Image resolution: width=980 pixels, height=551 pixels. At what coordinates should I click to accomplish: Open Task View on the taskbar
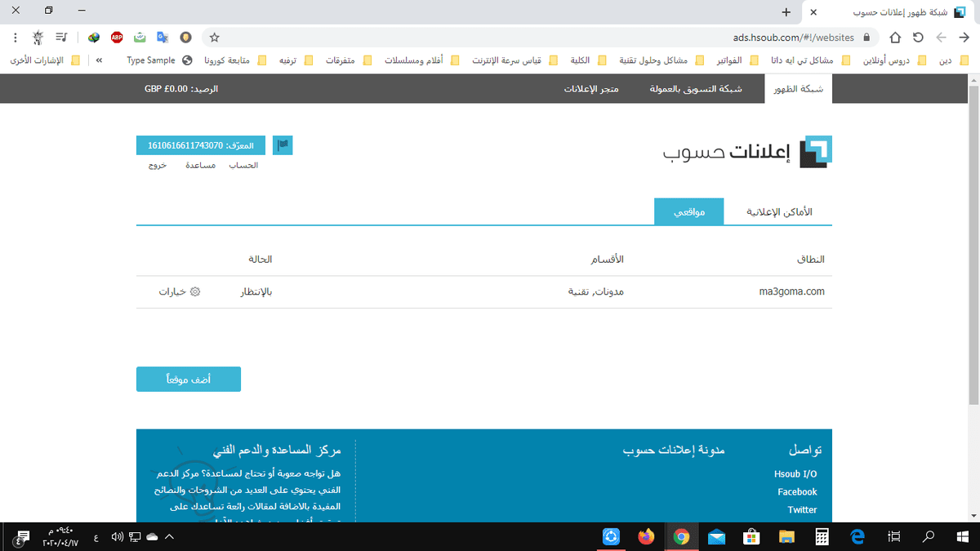pyautogui.click(x=893, y=536)
